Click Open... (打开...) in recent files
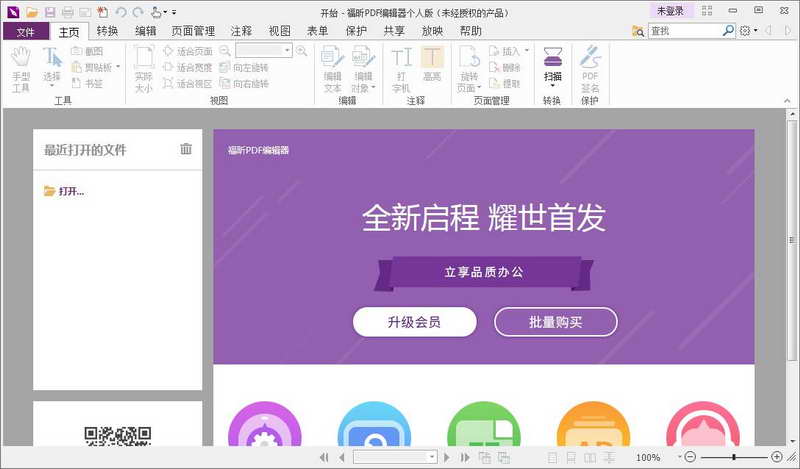This screenshot has height=469, width=800. [64, 191]
